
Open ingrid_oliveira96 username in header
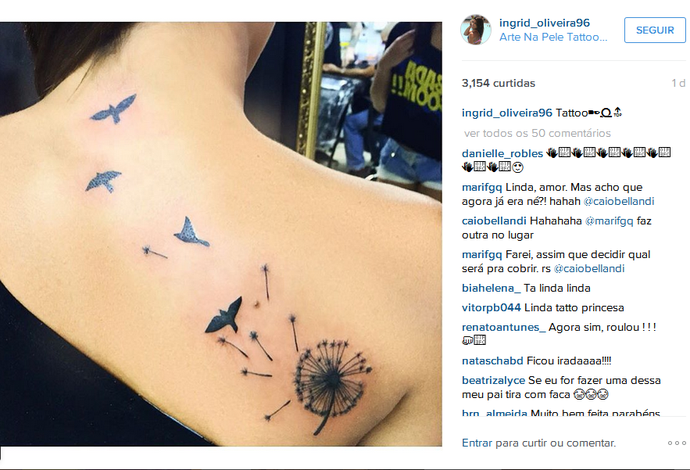pyautogui.click(x=544, y=23)
